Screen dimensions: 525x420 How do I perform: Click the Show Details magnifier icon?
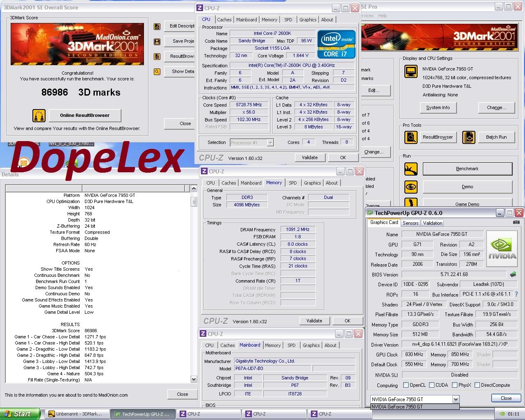(x=157, y=72)
